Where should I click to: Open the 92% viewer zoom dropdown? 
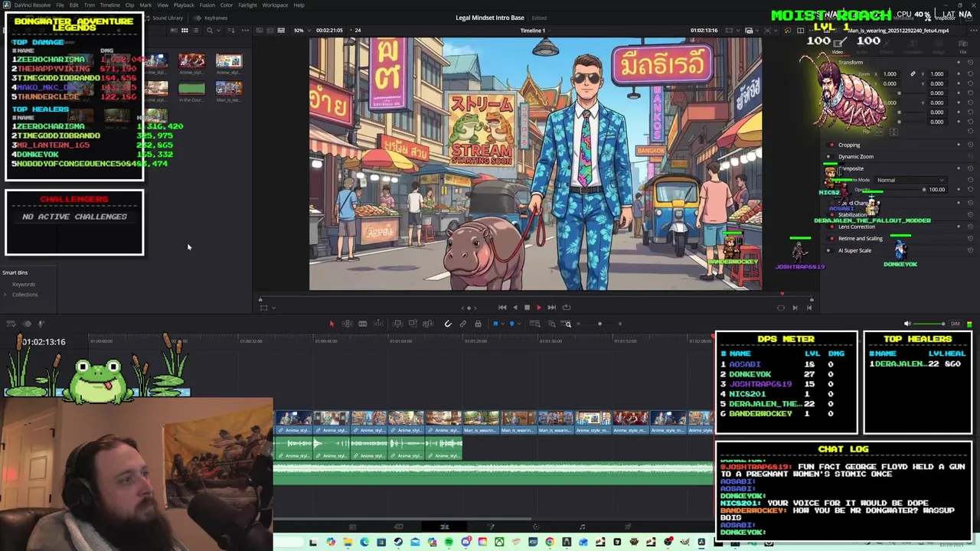(301, 31)
